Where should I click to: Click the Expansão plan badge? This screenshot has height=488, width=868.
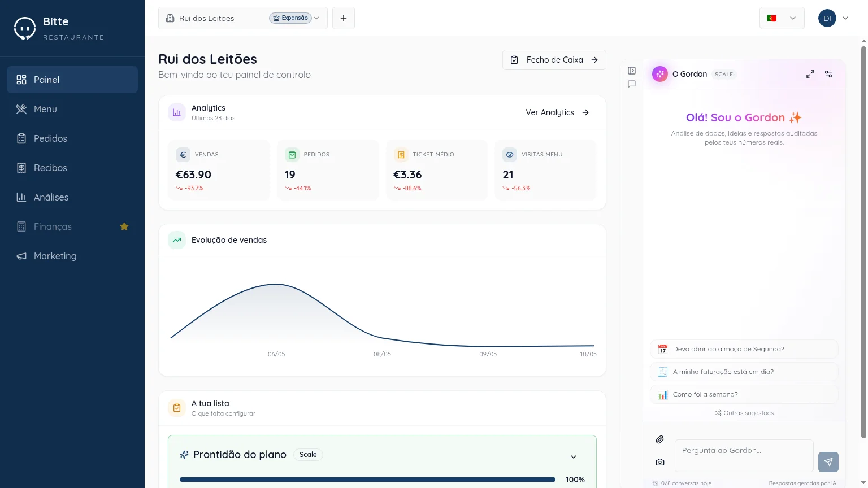point(290,18)
